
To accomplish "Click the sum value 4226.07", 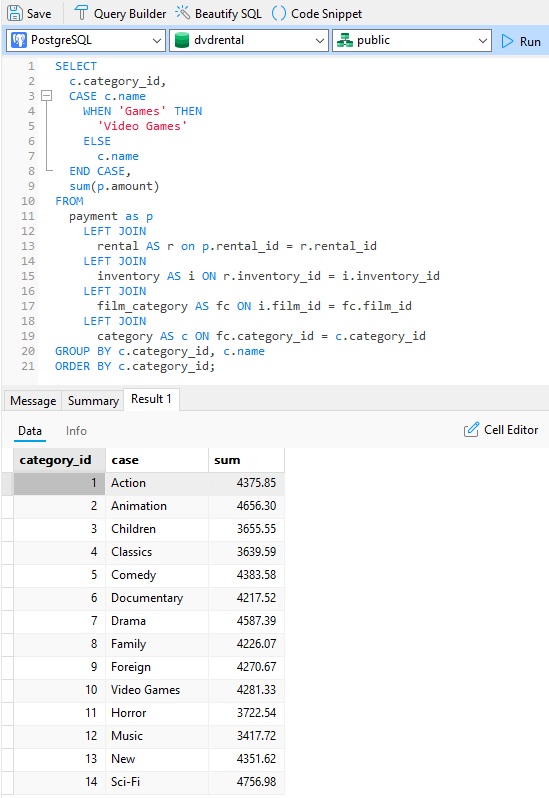I will [x=246, y=644].
